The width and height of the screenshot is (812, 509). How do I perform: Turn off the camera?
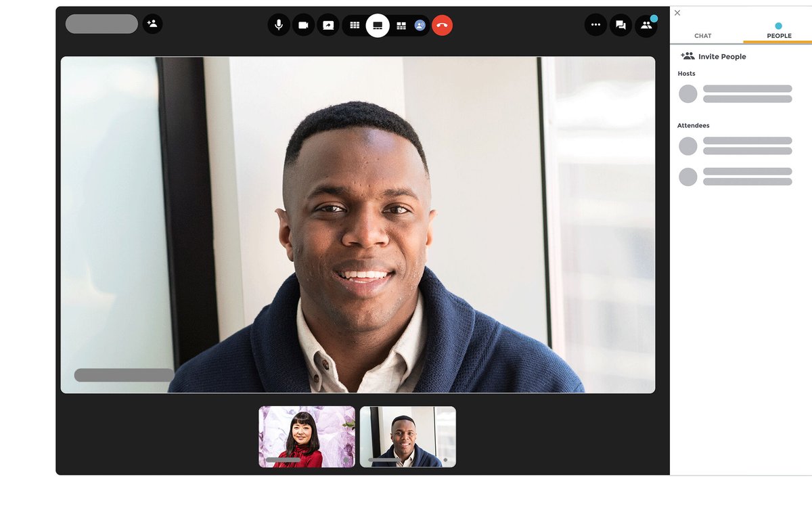click(303, 25)
